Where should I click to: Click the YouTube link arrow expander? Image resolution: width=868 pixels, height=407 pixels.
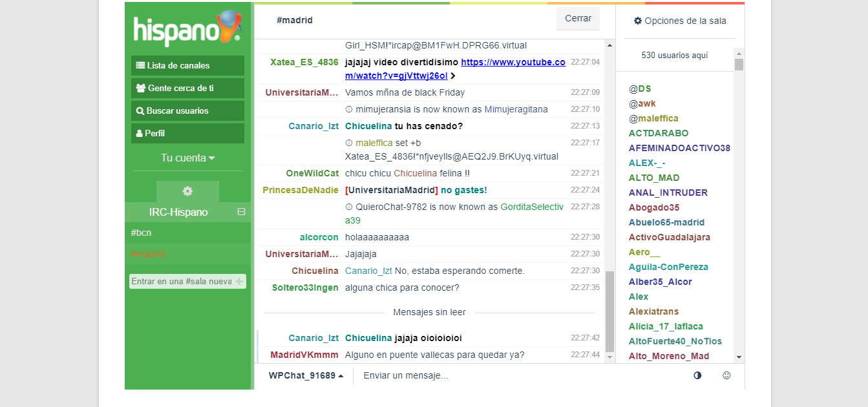click(x=453, y=76)
